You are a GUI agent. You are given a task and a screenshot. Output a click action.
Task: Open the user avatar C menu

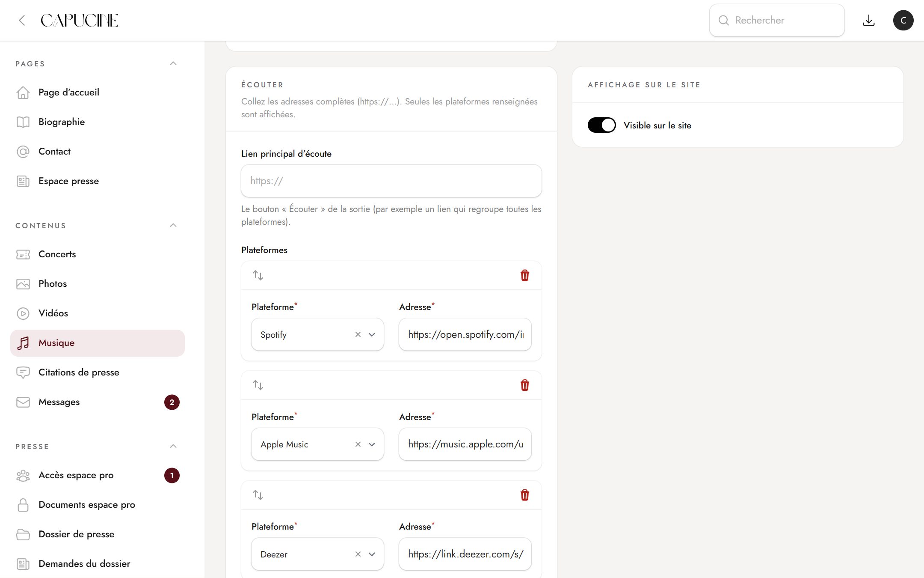click(x=903, y=20)
